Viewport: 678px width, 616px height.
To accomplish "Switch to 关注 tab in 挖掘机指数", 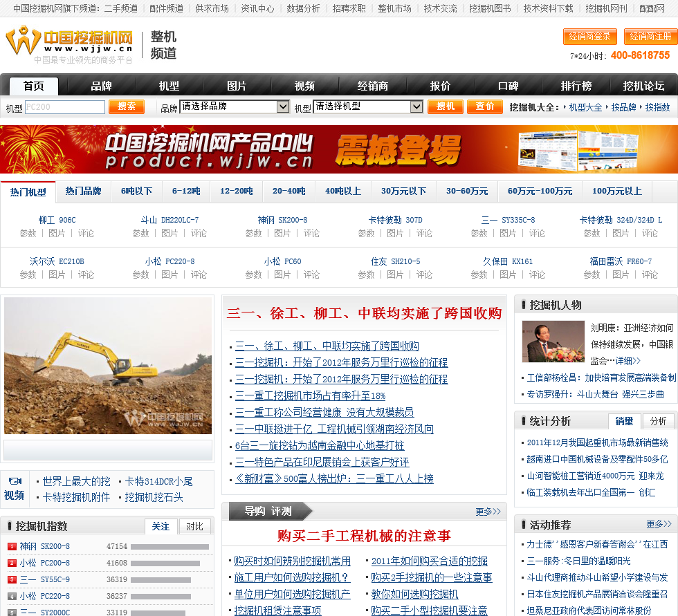I will tap(161, 526).
